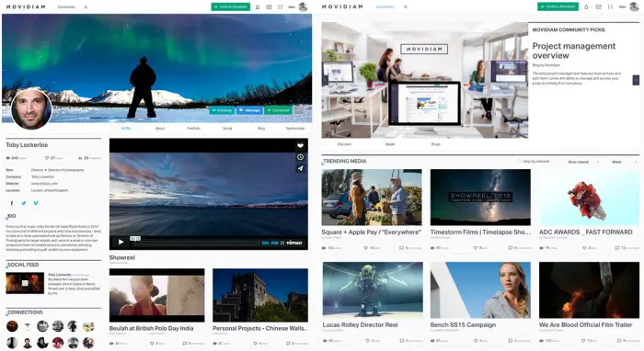Click the Video seek bar in Showreel player
This screenshot has width=644, height=351.
pyautogui.click(x=195, y=243)
